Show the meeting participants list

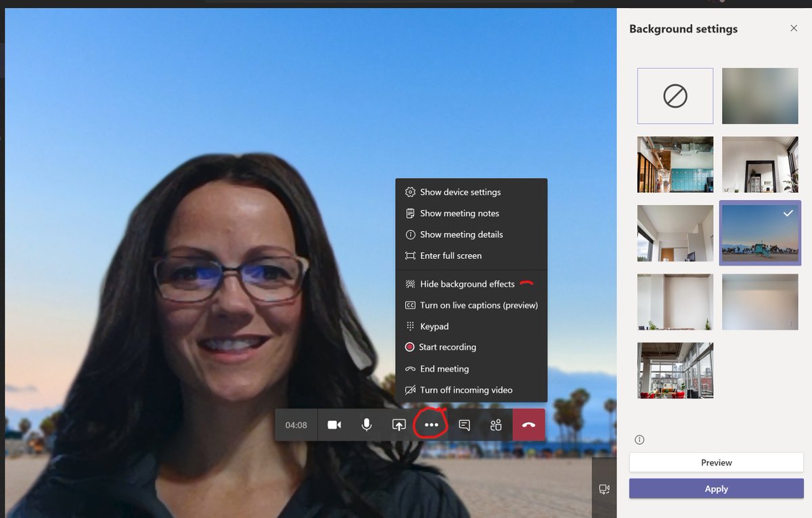pos(496,425)
